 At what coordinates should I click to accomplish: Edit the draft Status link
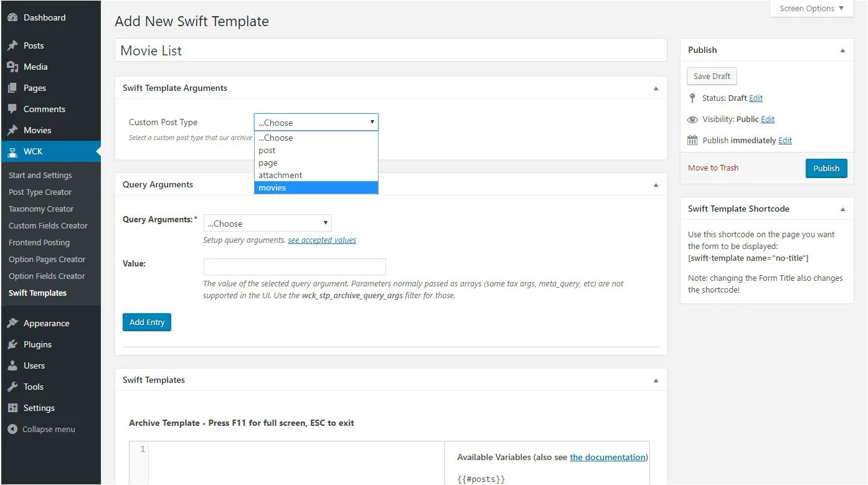756,98
